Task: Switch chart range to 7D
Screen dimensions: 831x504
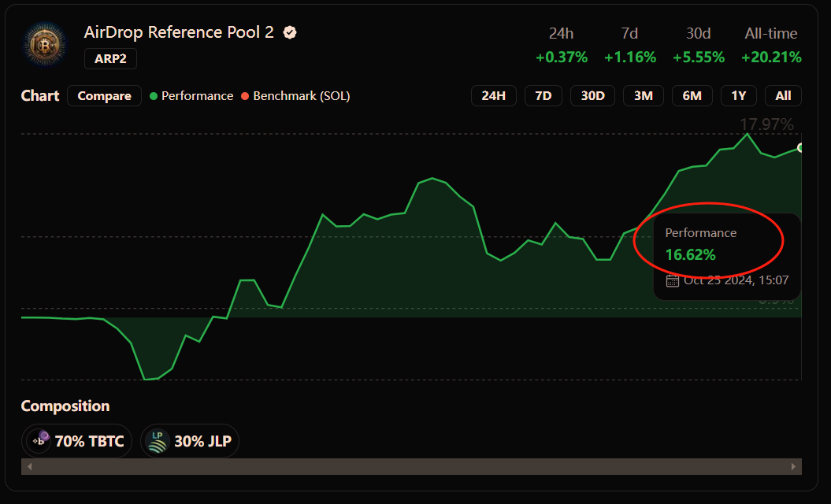Action: pyautogui.click(x=543, y=96)
